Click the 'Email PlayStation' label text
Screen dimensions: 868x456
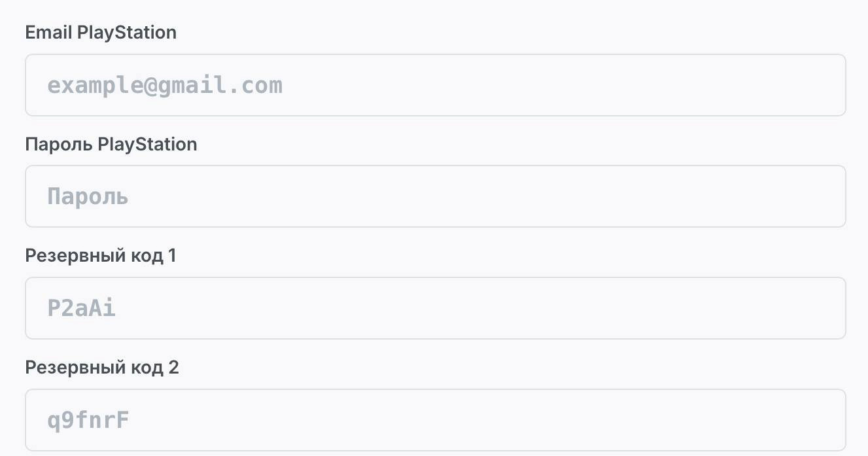click(101, 33)
